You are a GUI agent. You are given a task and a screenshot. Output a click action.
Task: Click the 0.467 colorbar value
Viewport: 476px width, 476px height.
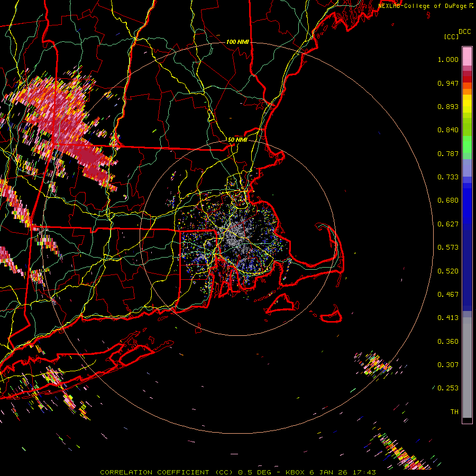point(448,295)
